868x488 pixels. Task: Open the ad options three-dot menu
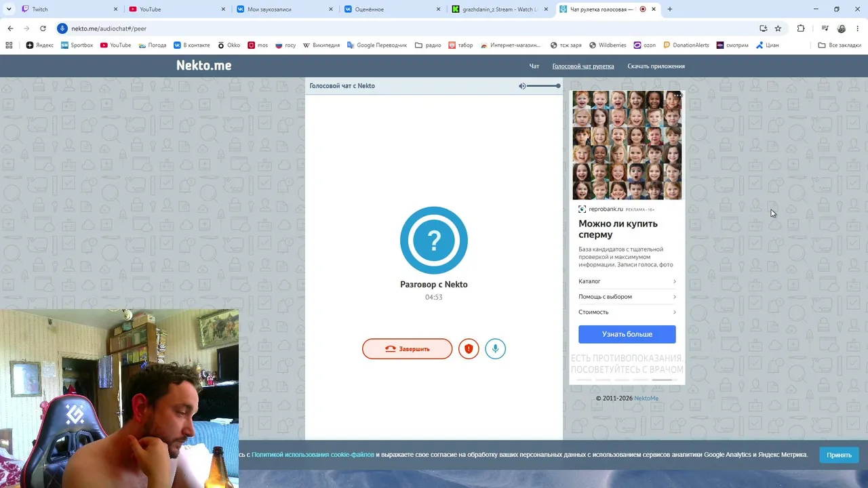pos(677,96)
